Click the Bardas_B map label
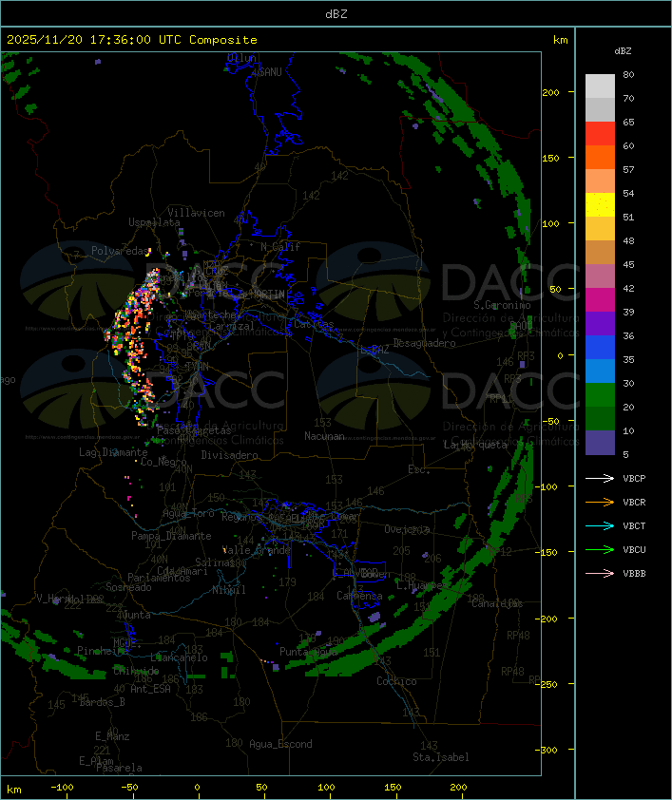The height and width of the screenshot is (800, 672). click(x=103, y=702)
